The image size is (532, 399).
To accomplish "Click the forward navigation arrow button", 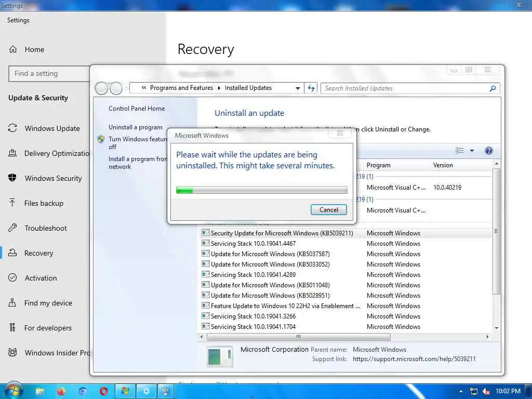I will (116, 88).
